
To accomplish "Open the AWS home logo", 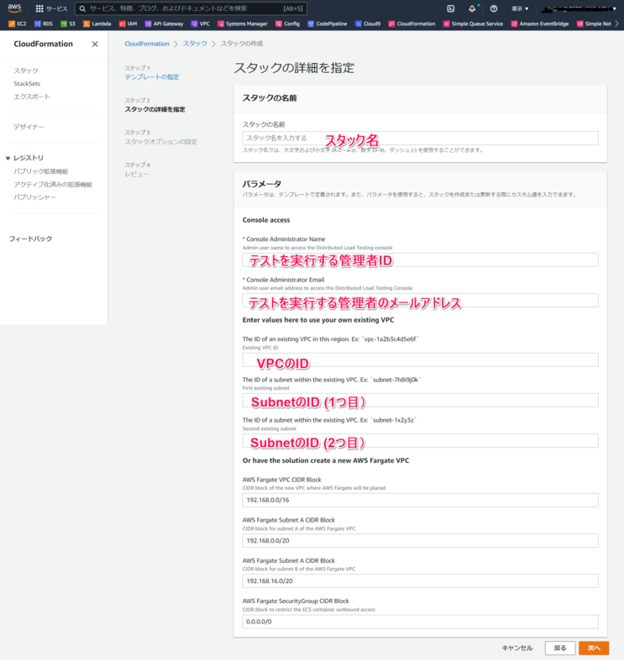I will pos(14,8).
